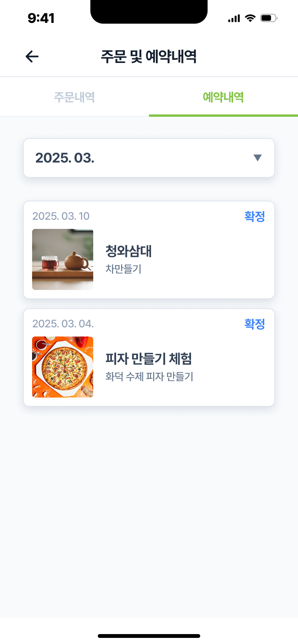Select the 예약내역 tab
298x644 pixels.
(223, 97)
